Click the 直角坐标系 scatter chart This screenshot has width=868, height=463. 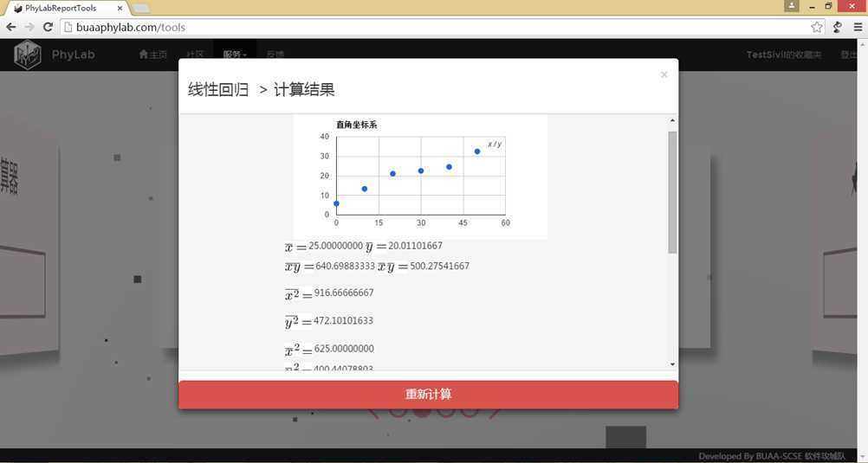pos(420,177)
